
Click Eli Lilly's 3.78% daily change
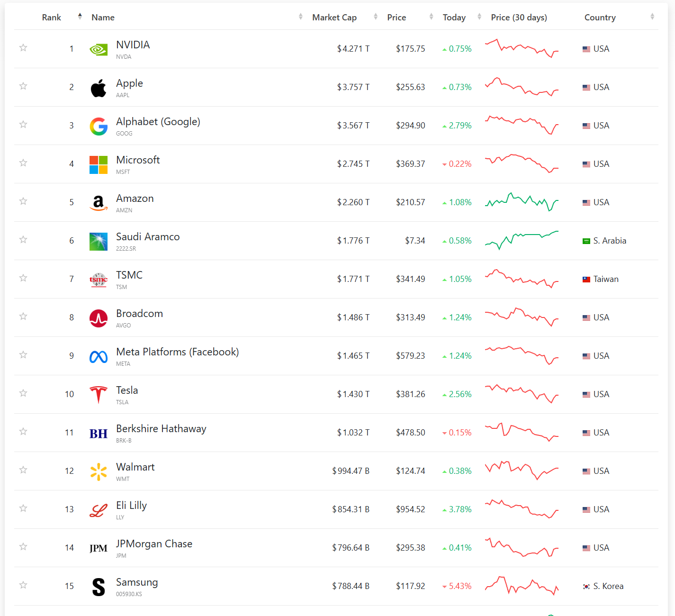point(457,509)
